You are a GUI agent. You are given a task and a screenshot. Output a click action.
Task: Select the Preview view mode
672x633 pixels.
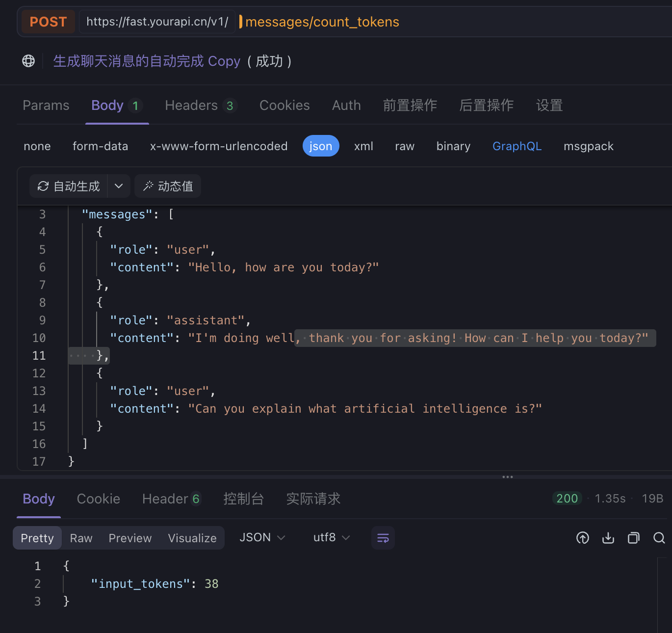(x=130, y=538)
